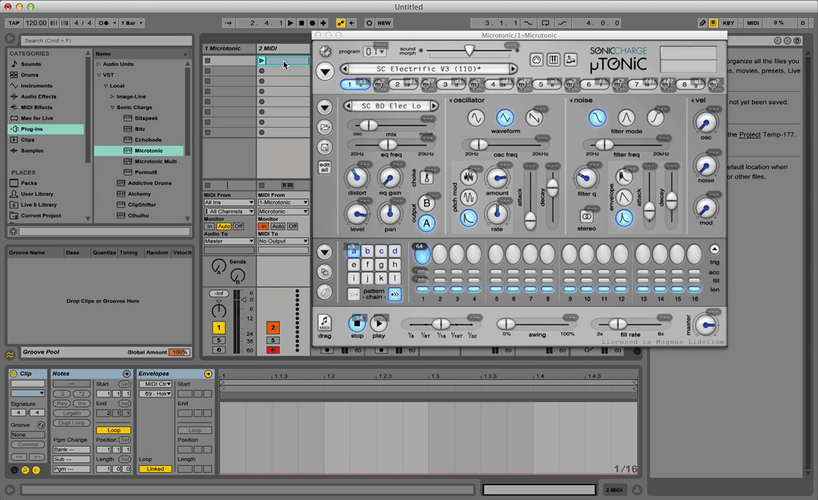Go to the previous Microtonic preset
The width and height of the screenshot is (818, 500).
[344, 69]
